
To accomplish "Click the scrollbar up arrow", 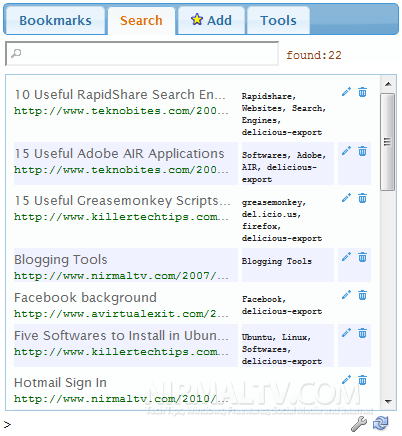I will [x=388, y=84].
